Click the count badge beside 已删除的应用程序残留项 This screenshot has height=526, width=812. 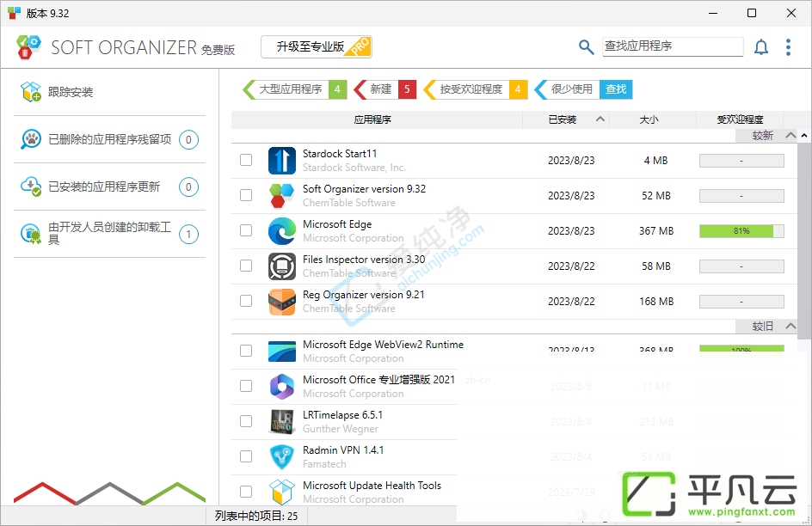[x=188, y=139]
